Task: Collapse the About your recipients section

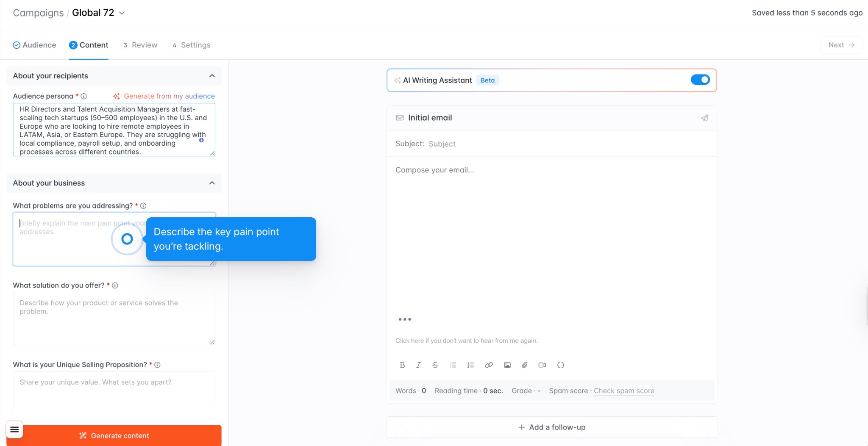Action: pos(212,76)
